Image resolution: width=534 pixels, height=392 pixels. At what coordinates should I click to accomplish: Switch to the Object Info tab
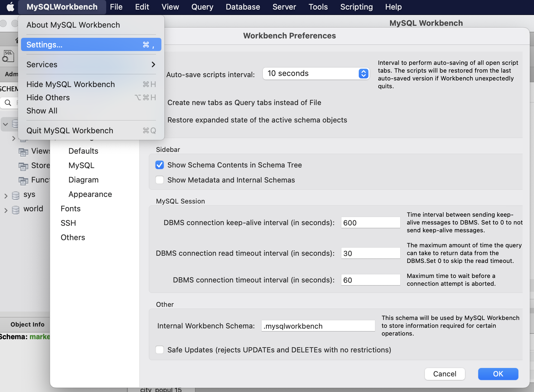coord(27,324)
